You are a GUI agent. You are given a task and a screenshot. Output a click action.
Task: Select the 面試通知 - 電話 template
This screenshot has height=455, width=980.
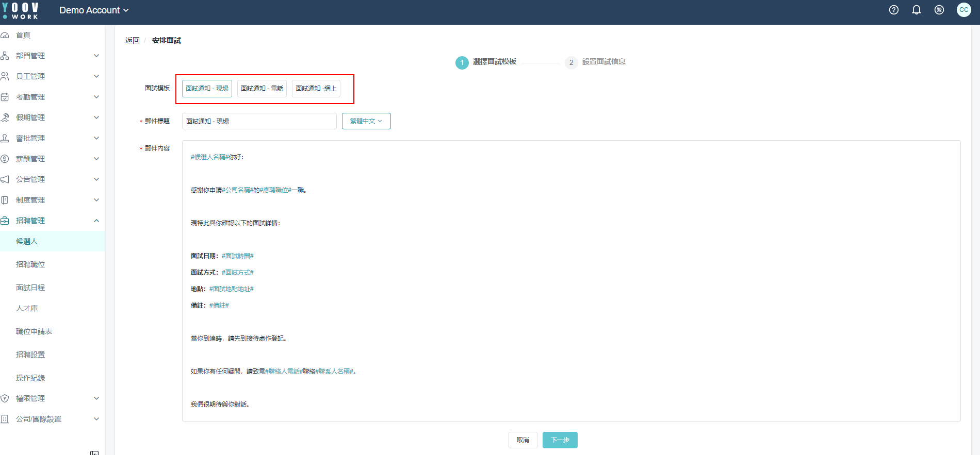(x=262, y=89)
